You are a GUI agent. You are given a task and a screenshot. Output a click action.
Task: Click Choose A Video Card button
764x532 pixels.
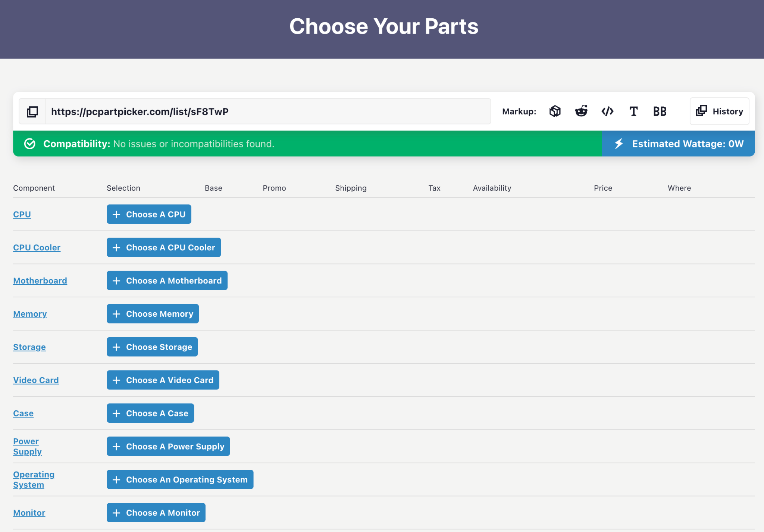coord(163,380)
